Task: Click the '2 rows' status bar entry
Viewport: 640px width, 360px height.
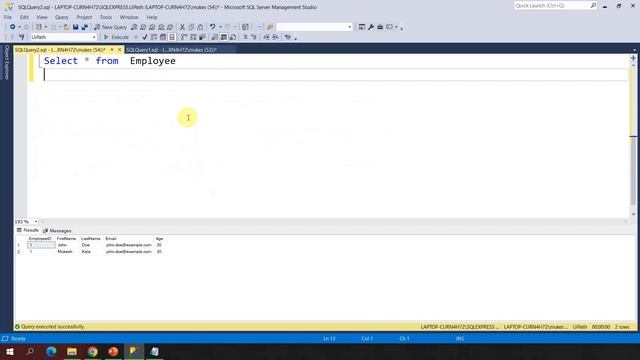Action: [x=622, y=327]
